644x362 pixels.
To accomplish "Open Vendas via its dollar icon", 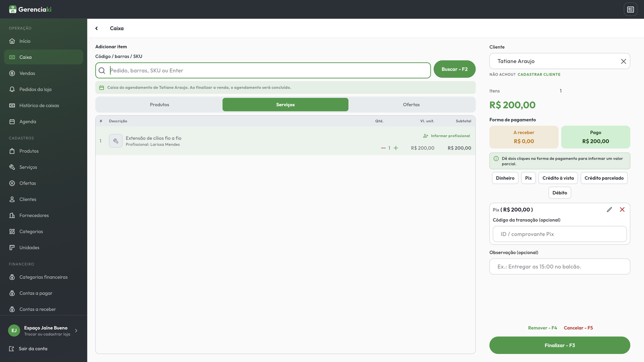I will click(x=12, y=73).
